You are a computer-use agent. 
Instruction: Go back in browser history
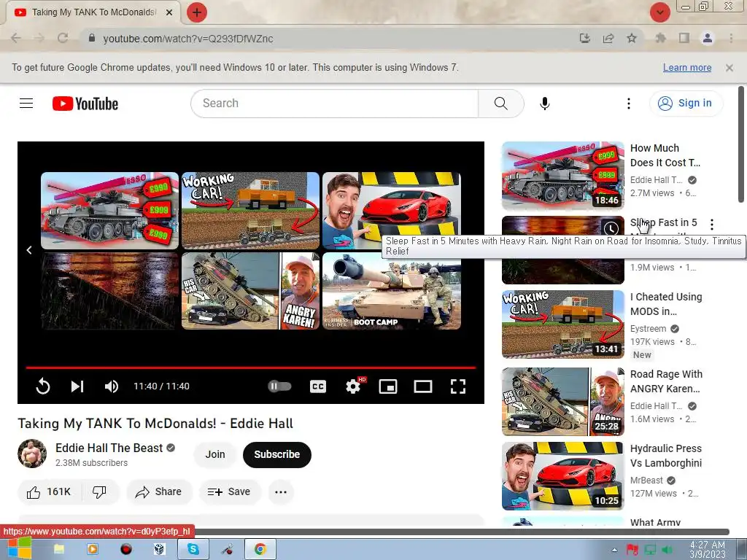coord(16,38)
